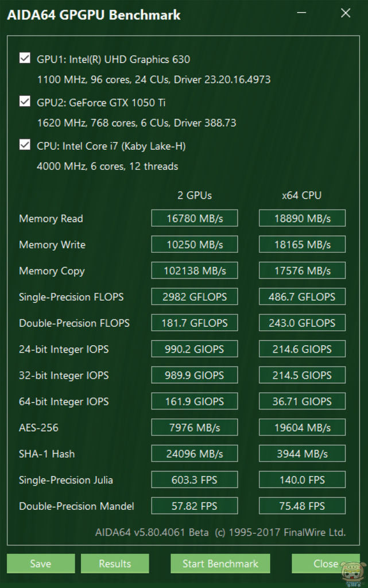Select the CPU Memory Read value 18890 MB/s

(x=302, y=218)
